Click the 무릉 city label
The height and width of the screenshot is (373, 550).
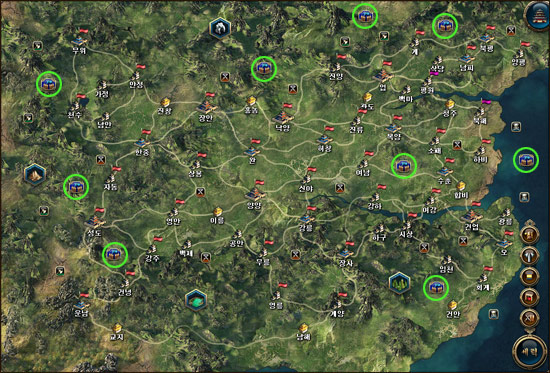[263, 262]
